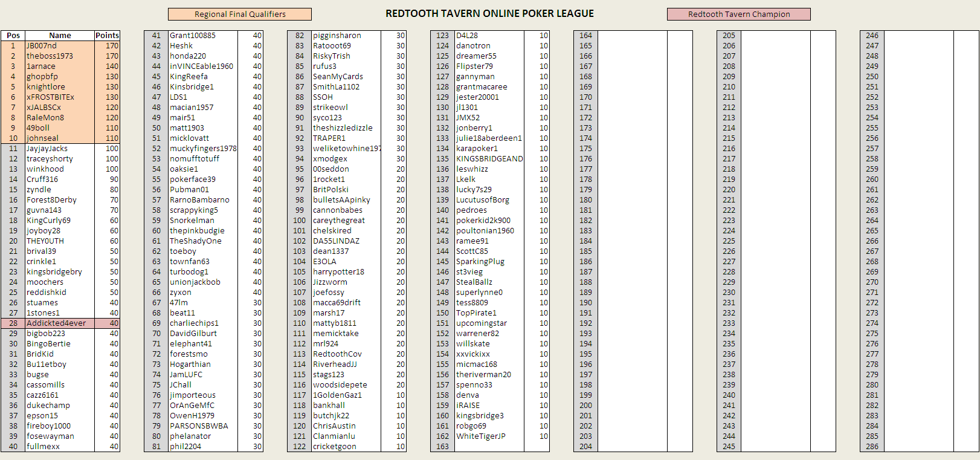Click the johnseal cell
This screenshot has width=980, height=460.
[60, 138]
